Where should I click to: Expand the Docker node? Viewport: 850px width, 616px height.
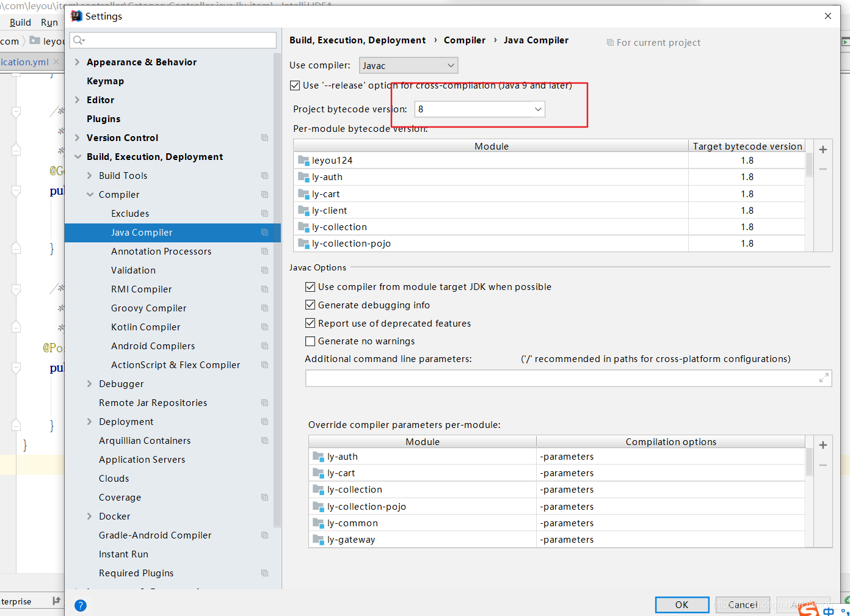click(x=90, y=516)
